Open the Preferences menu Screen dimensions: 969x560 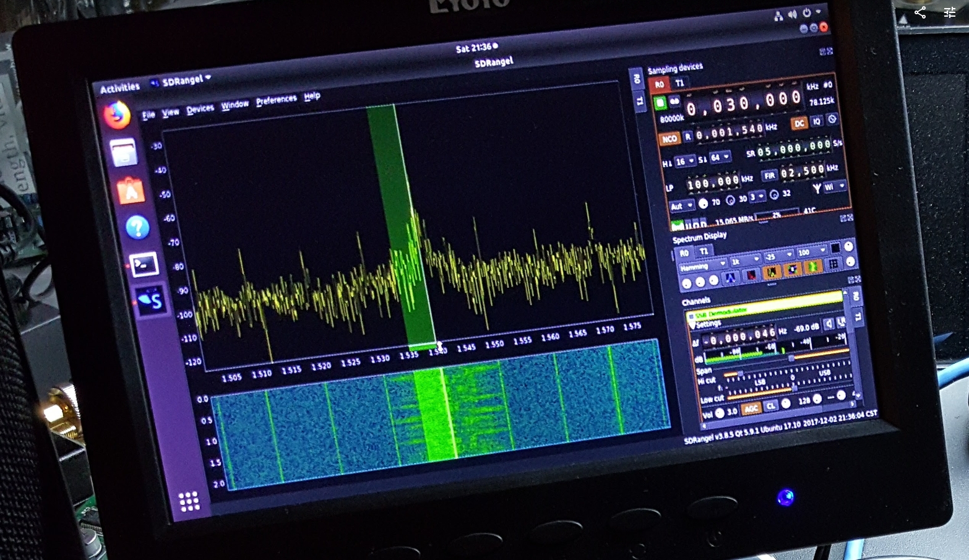point(277,100)
